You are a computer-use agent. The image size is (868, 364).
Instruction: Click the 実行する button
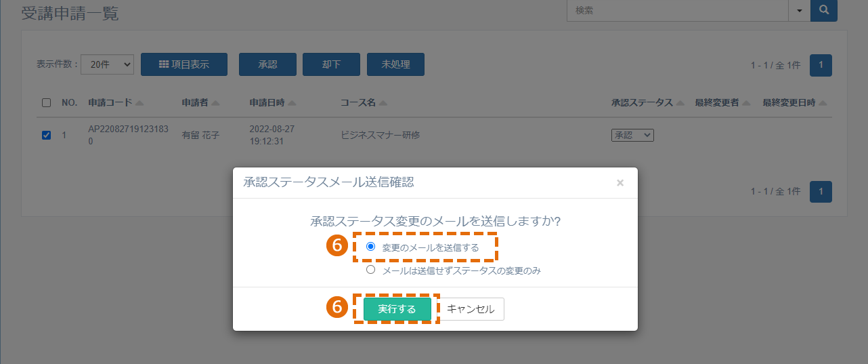coord(397,309)
